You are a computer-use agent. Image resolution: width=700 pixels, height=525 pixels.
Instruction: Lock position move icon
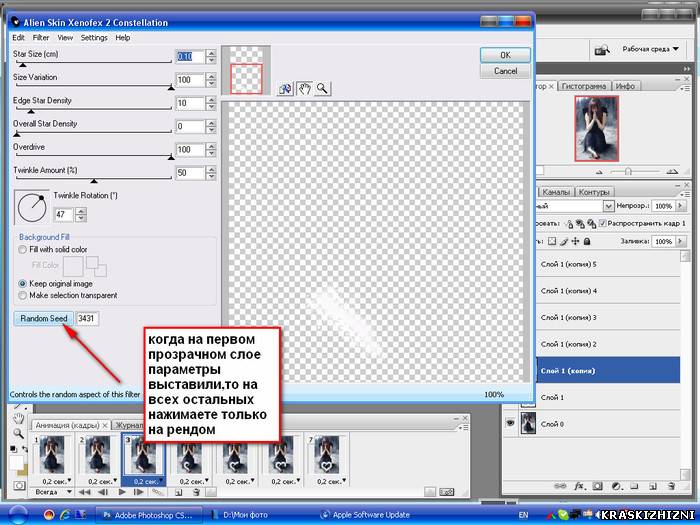click(x=575, y=242)
